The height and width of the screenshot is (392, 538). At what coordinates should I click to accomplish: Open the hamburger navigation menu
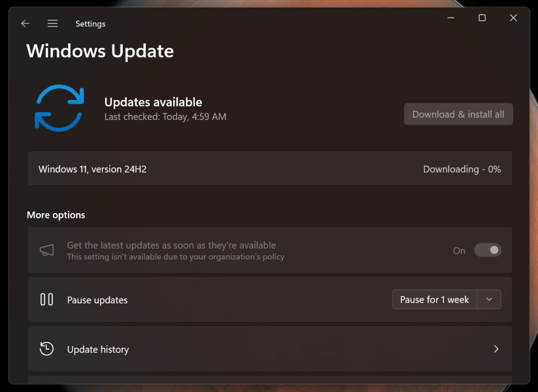(52, 24)
